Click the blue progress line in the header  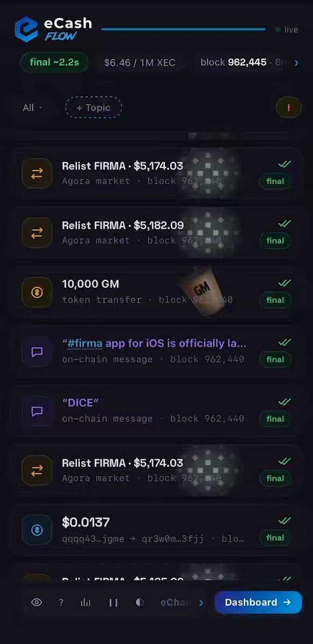(183, 29)
